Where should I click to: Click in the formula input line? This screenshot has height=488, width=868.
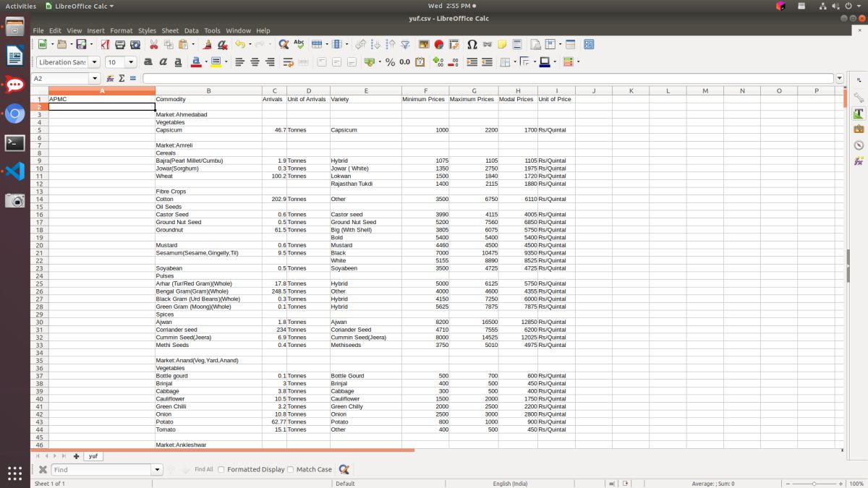click(x=488, y=78)
